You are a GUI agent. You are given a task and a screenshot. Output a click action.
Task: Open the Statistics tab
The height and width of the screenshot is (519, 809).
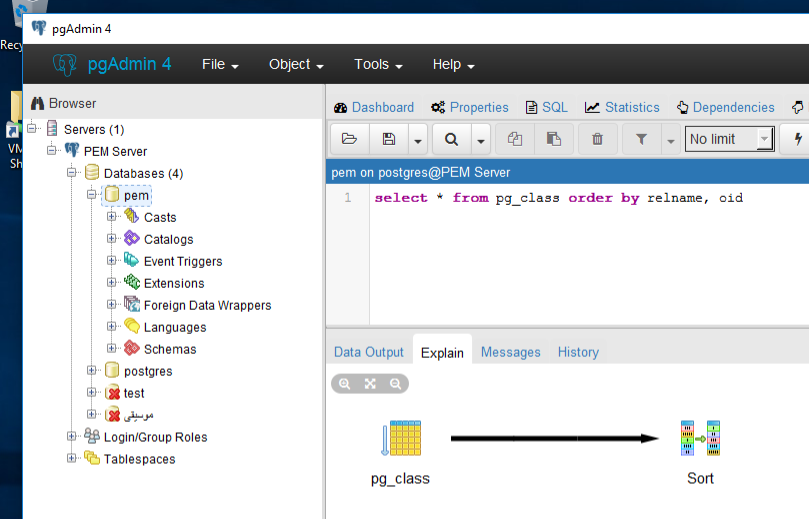622,107
